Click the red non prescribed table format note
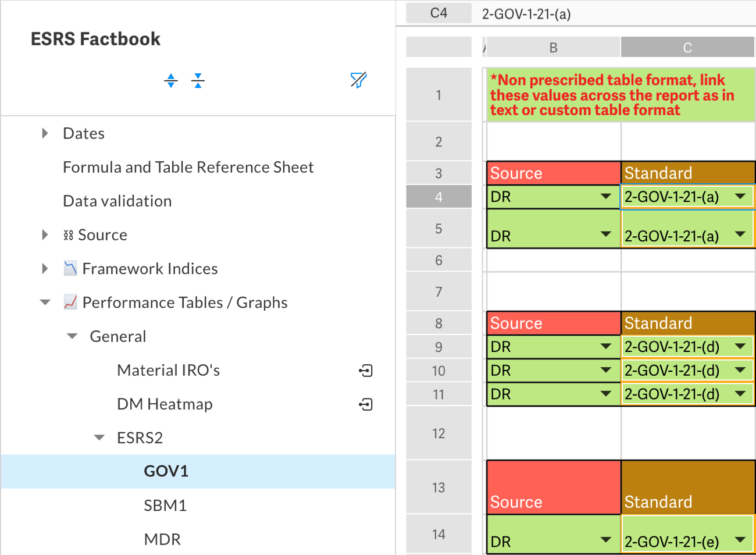 tap(621, 95)
